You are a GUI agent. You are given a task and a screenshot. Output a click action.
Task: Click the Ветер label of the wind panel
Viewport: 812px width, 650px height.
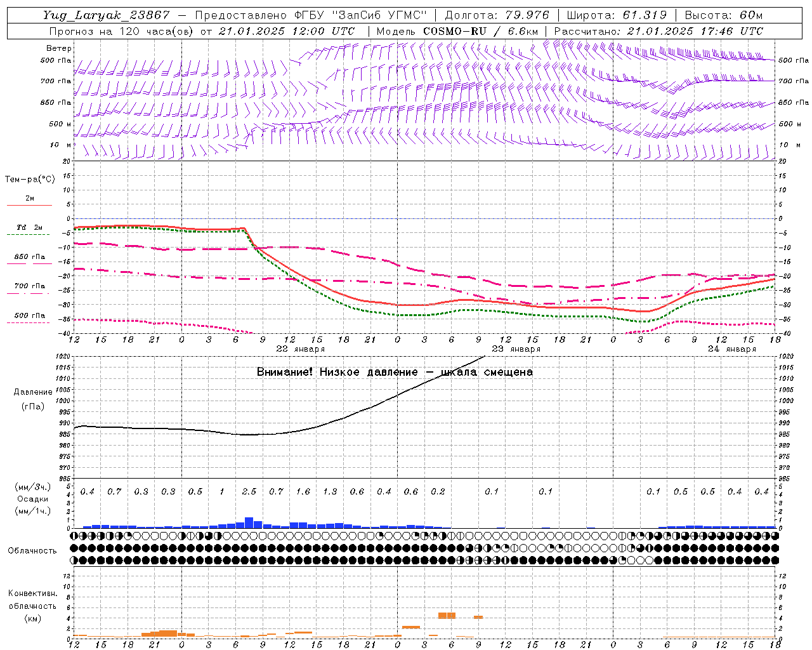[x=59, y=48]
